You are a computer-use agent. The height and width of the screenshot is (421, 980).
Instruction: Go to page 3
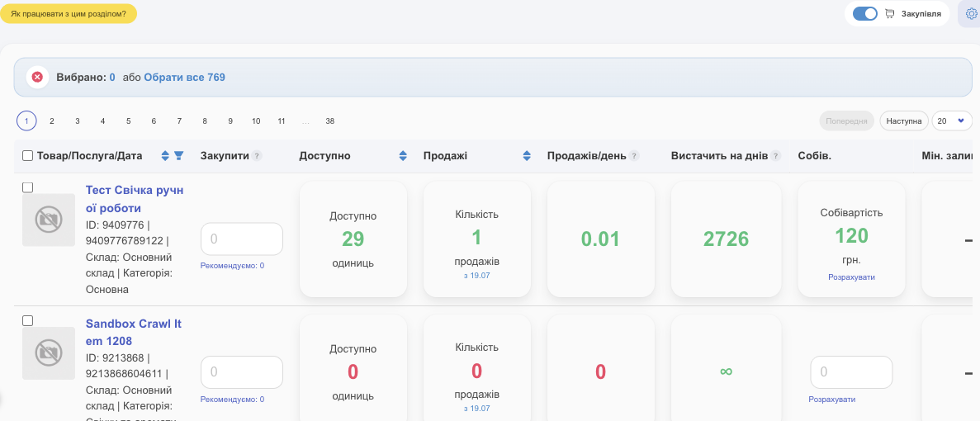pyautogui.click(x=78, y=121)
